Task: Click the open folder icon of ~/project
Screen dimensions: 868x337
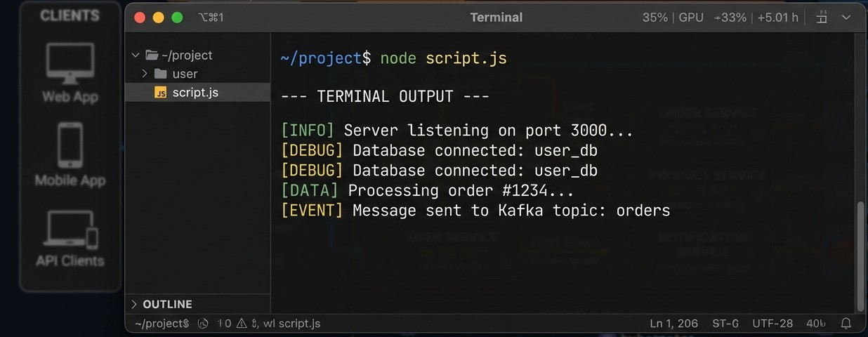Action: click(x=152, y=55)
